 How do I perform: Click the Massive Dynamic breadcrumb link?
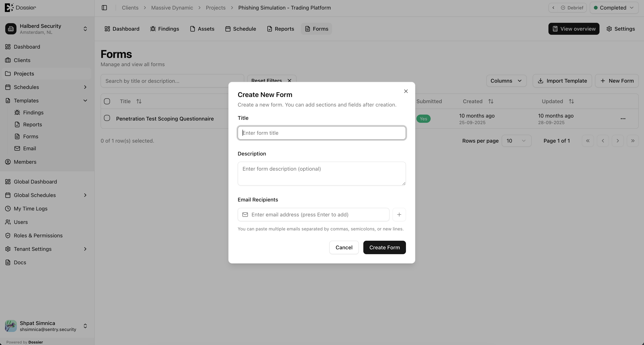pyautogui.click(x=172, y=8)
